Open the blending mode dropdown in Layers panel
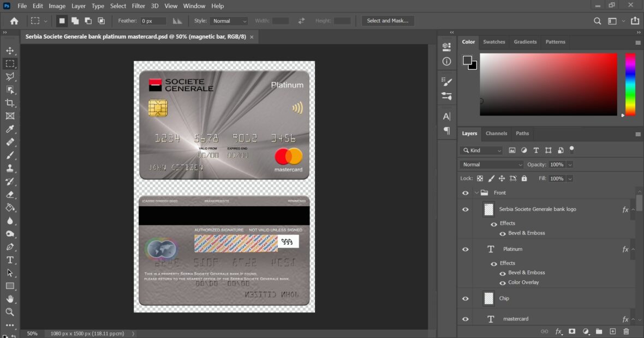Image resolution: width=644 pixels, height=338 pixels. pyautogui.click(x=490, y=164)
